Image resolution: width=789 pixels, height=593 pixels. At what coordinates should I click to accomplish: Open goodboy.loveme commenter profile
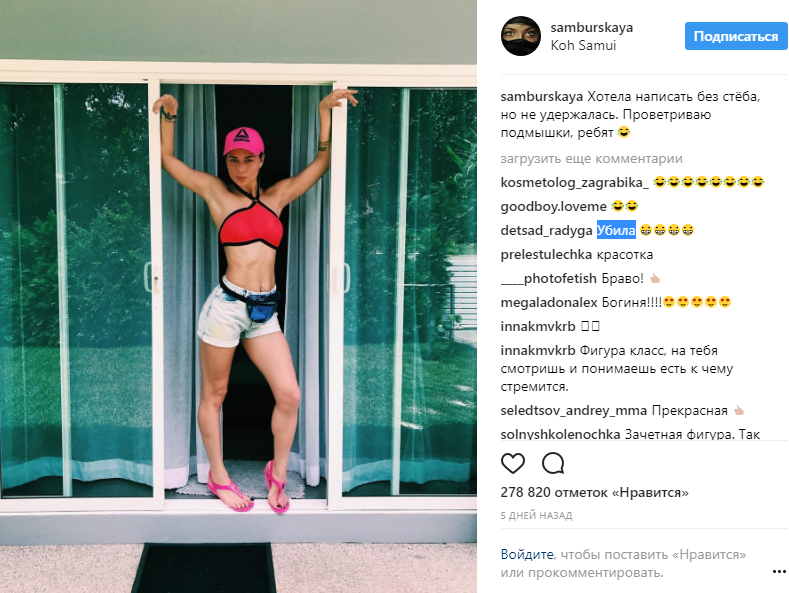(x=554, y=206)
